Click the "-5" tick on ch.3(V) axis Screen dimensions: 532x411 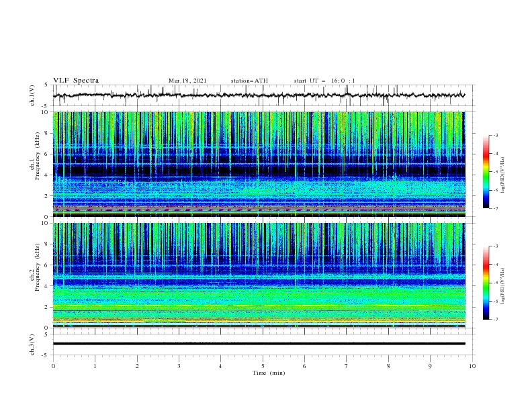46,355
